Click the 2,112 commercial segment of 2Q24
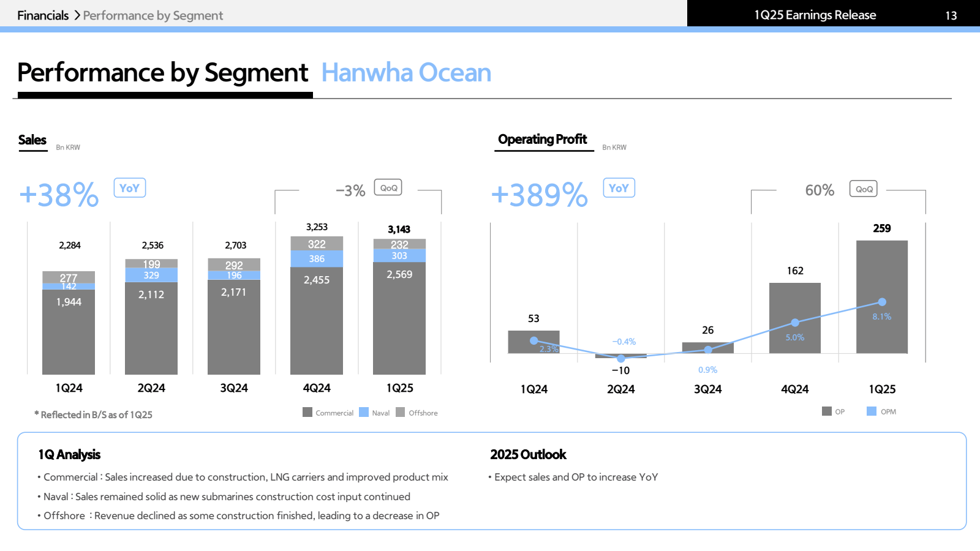This screenshot has height=551, width=980. [151, 328]
